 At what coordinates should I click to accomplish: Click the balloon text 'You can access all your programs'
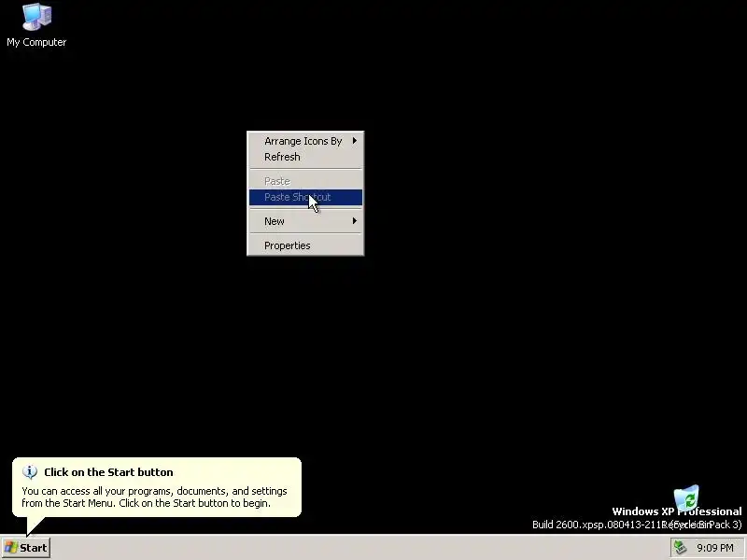tap(98, 491)
